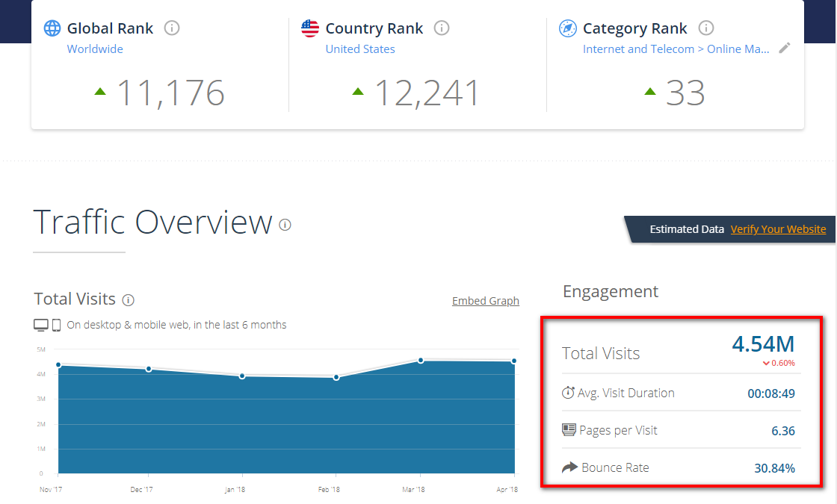
Task: Open the Worldwide link under Global Rank
Action: 95,49
